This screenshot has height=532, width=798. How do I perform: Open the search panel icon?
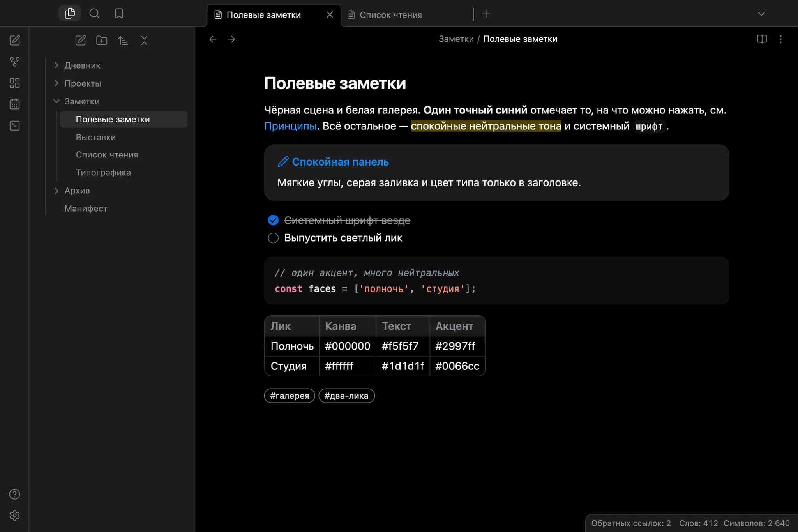94,14
